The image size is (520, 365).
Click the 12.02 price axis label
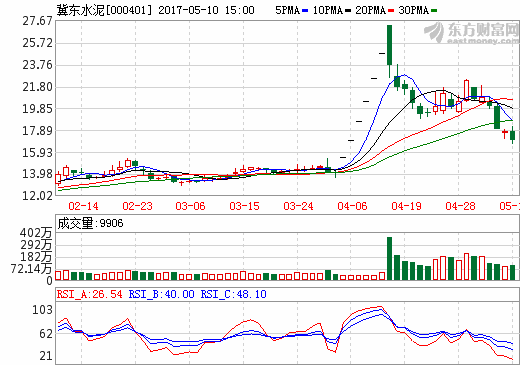(x=38, y=196)
